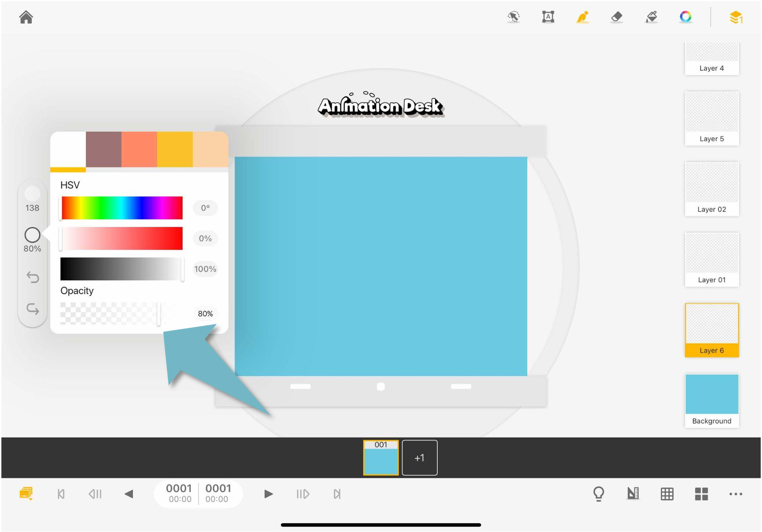The image size is (762, 532).
Task: Select the paint bucket fill tool
Action: click(x=651, y=16)
